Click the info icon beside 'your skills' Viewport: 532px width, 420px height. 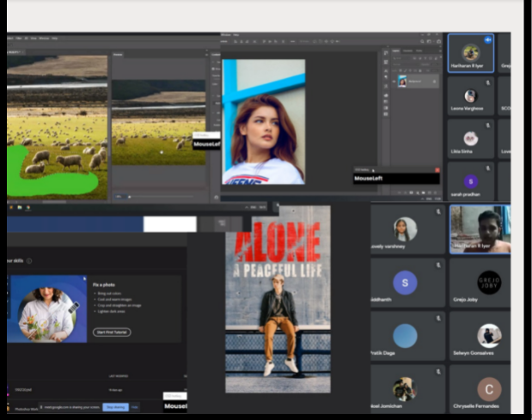(x=29, y=261)
